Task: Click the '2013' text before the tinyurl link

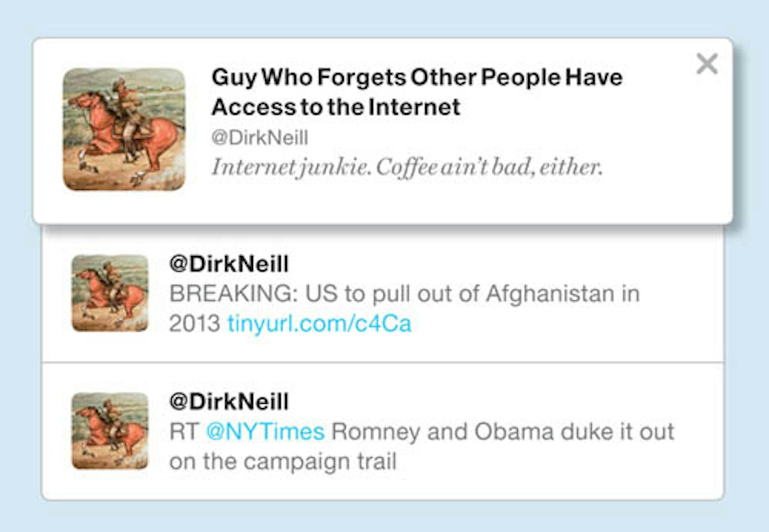Action: 194,324
